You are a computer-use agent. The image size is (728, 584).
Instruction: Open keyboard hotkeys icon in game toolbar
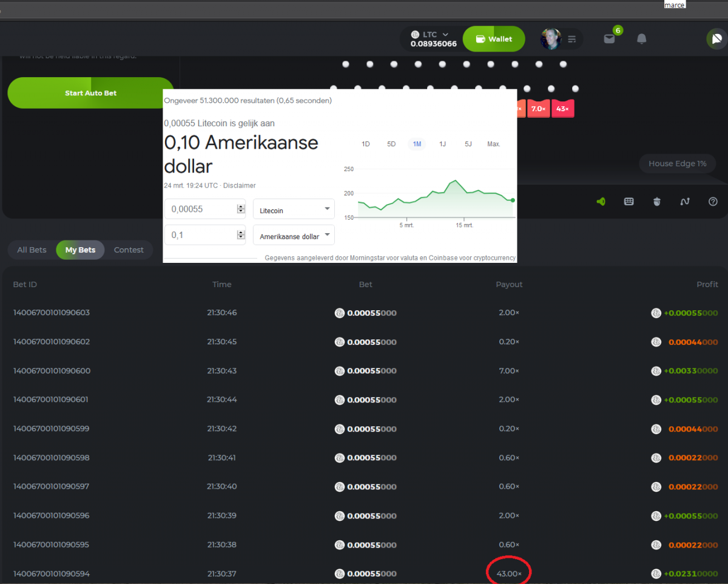629,202
